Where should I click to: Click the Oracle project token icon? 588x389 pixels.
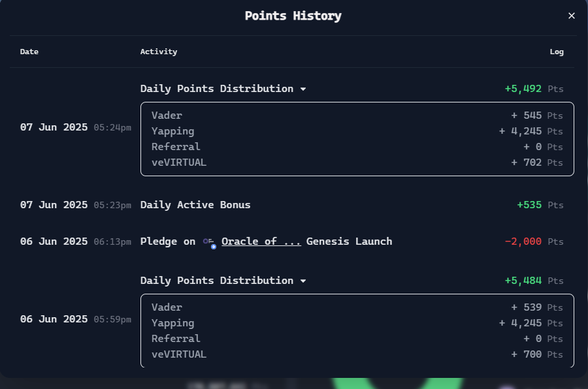(210, 242)
